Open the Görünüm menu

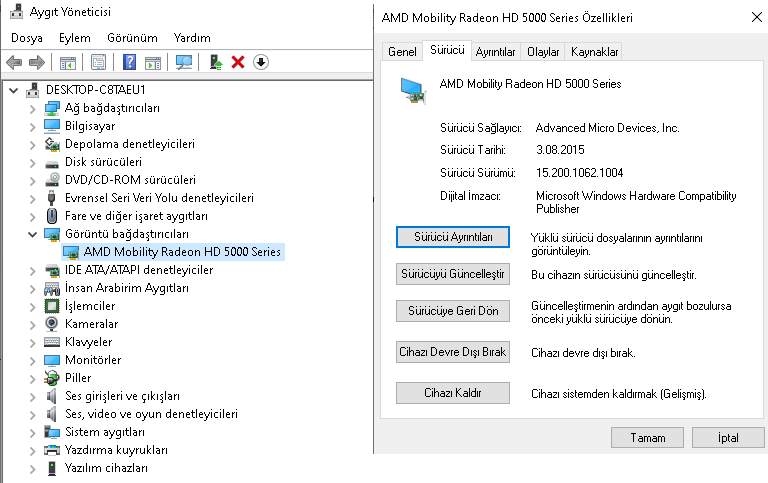coord(132,38)
